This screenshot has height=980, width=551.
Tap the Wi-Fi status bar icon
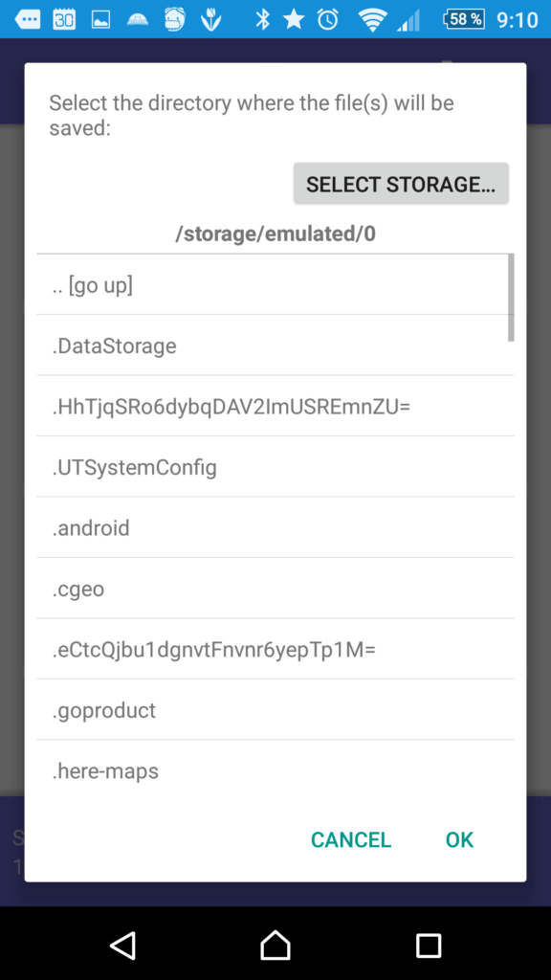tap(372, 20)
